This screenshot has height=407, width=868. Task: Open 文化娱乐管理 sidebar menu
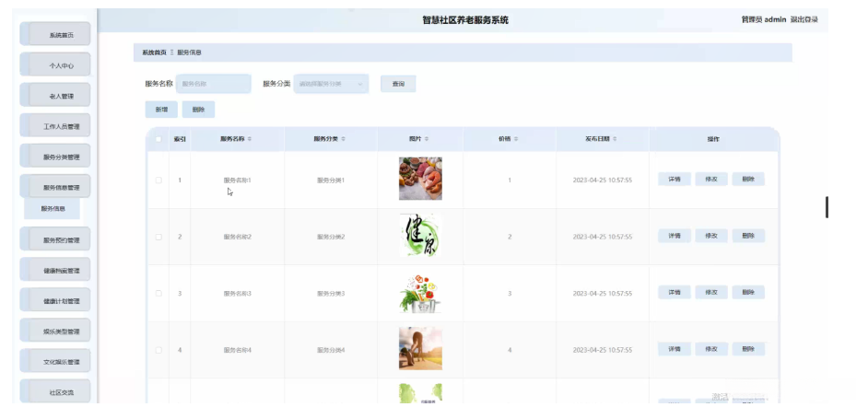click(55, 362)
